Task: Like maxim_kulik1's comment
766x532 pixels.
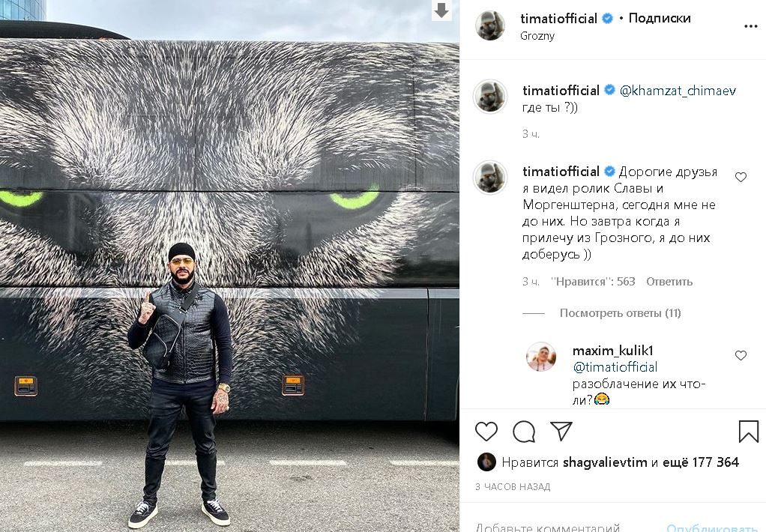Action: (741, 355)
